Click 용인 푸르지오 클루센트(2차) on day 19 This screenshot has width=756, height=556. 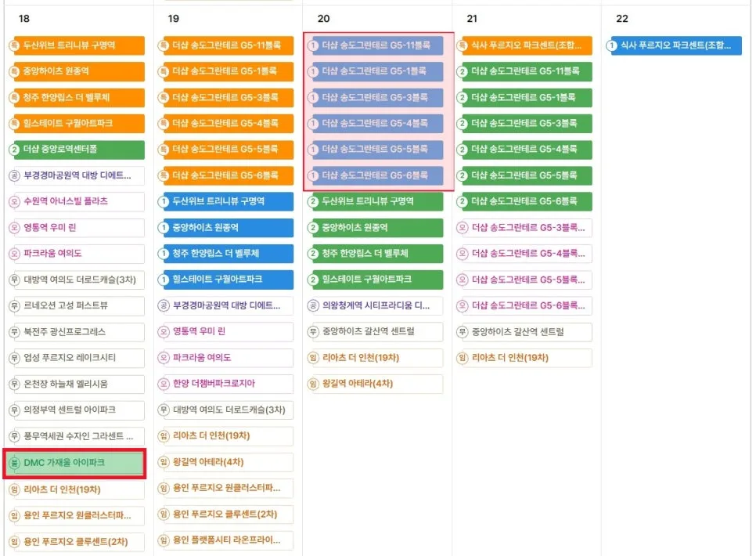point(225,514)
